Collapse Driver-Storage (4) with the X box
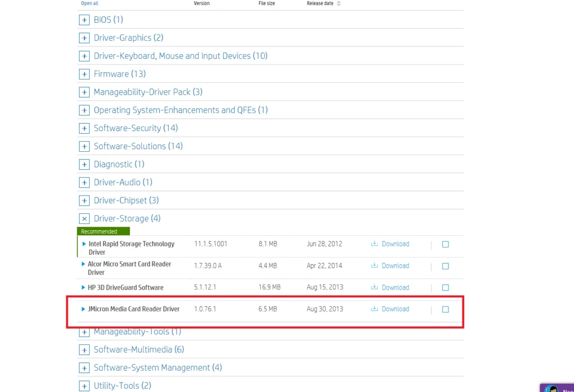Screen dimensions: 574x392 [84, 218]
